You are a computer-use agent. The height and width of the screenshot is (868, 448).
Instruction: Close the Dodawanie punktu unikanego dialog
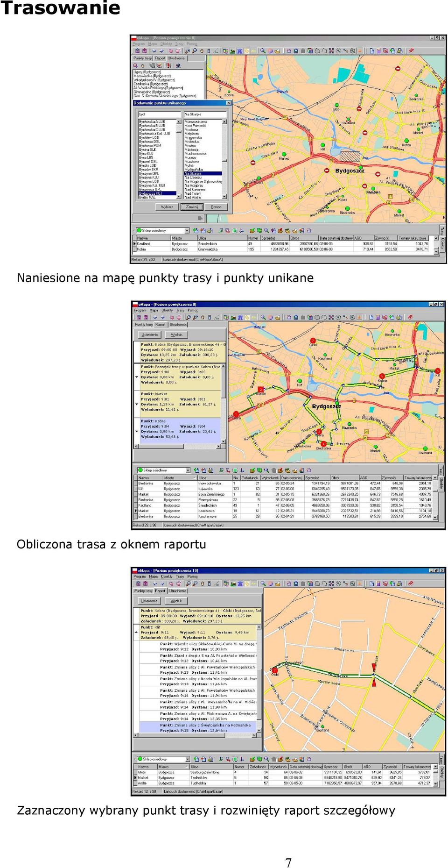[229, 103]
